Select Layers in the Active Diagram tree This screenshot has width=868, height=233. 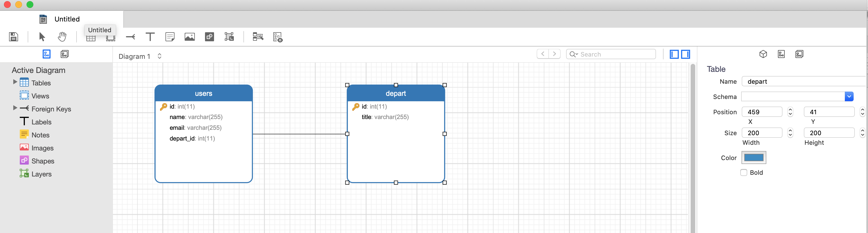tap(42, 174)
